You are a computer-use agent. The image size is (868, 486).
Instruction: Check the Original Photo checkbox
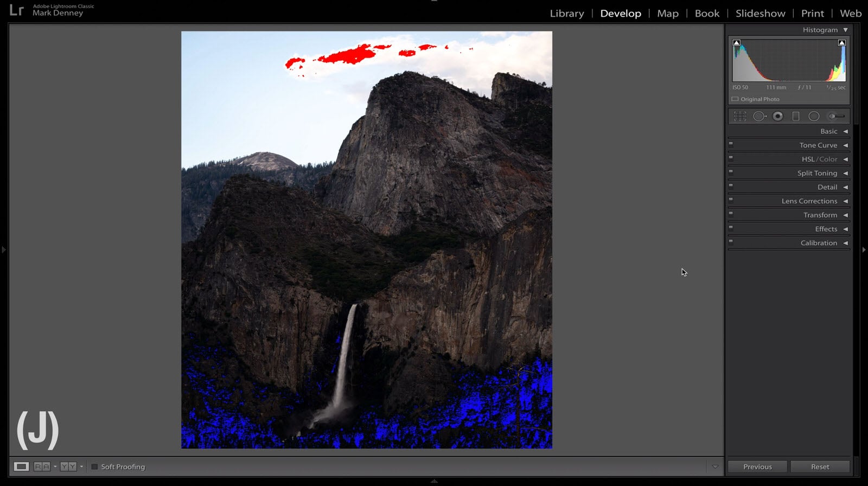(x=735, y=99)
